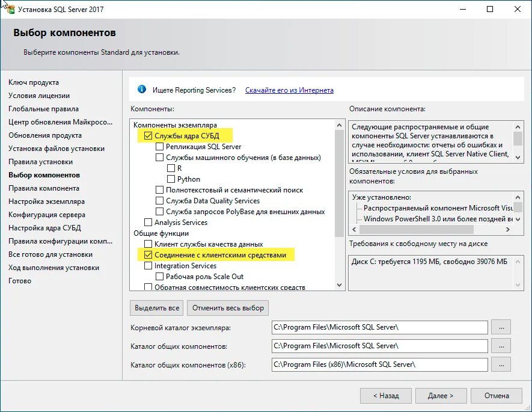Click the Каталог общих компонентов (x86) path field
Screen dimensions: 532x412
pyautogui.click(x=380, y=365)
